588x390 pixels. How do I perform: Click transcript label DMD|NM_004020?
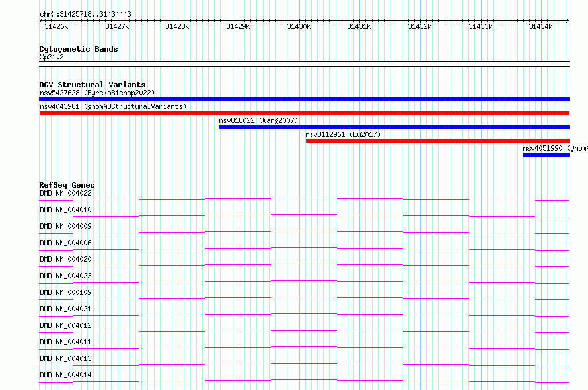pos(65,259)
